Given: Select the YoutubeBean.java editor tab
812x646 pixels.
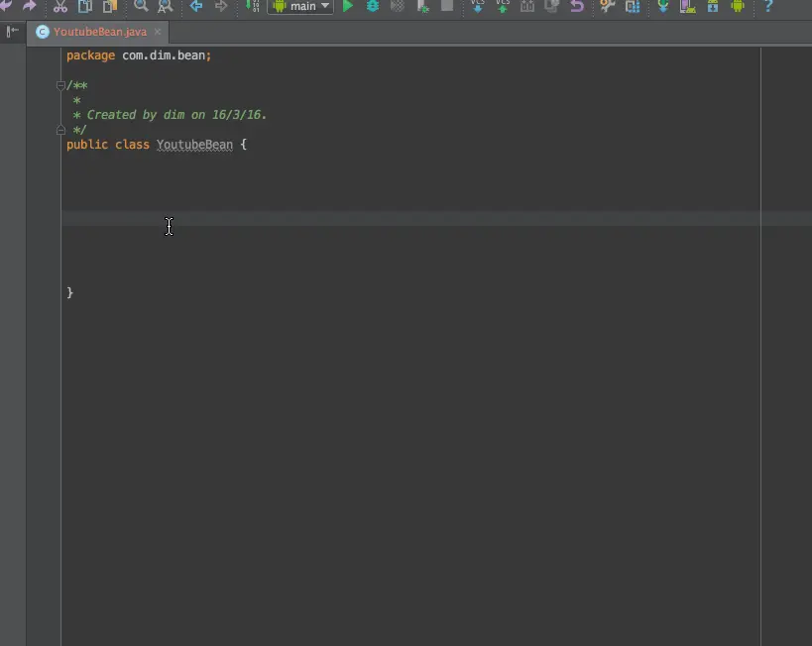Looking at the screenshot, I should click(x=99, y=32).
